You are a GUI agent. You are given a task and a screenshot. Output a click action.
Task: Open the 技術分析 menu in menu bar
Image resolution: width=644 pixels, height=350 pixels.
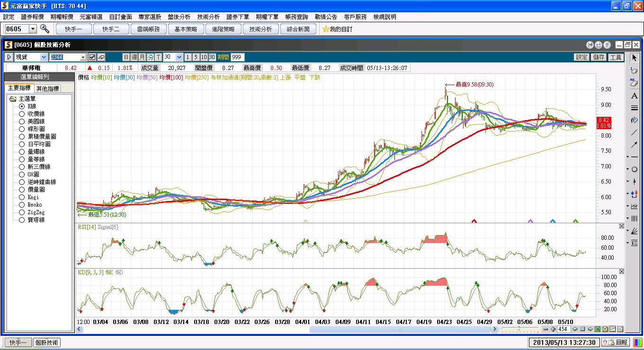click(208, 17)
